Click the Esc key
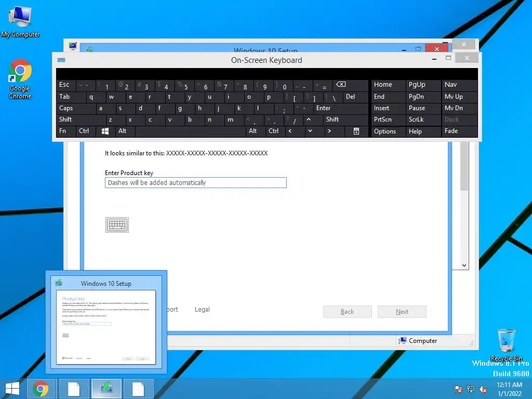Image resolution: width=532 pixels, height=399 pixels. pyautogui.click(x=66, y=85)
